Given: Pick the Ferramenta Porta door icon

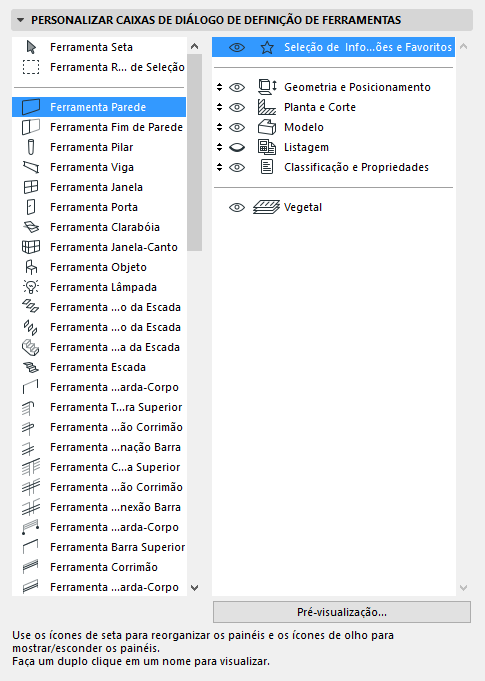Looking at the screenshot, I should (x=31, y=207).
